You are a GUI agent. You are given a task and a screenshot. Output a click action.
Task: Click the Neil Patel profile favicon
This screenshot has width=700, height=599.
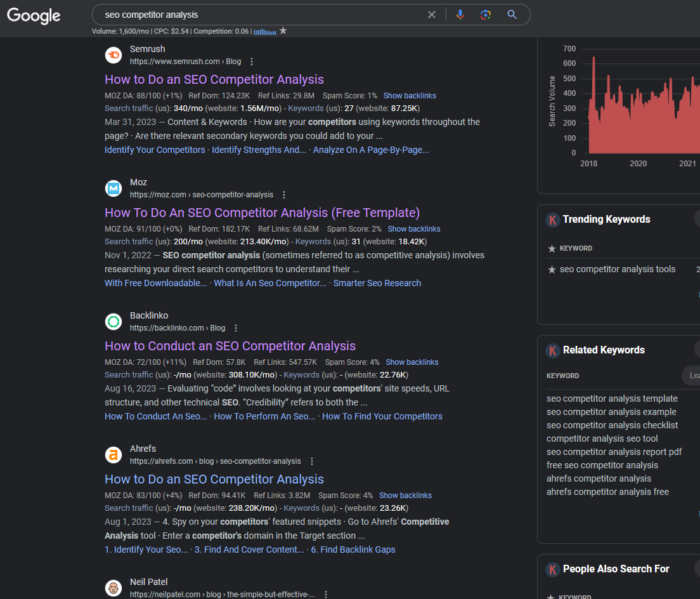(113, 588)
